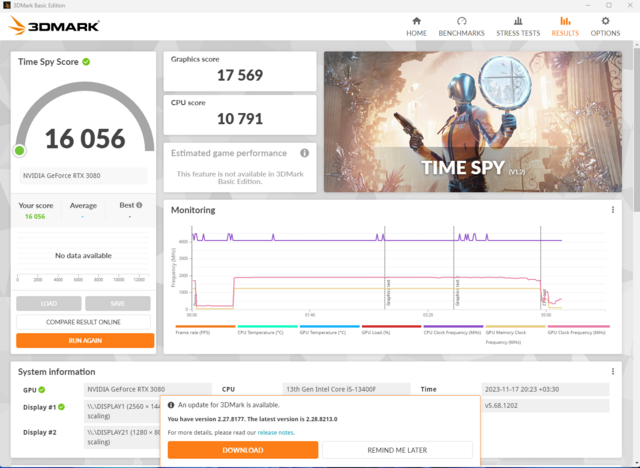Open the release notes link
Screen dimensions: 640x468
(275, 433)
